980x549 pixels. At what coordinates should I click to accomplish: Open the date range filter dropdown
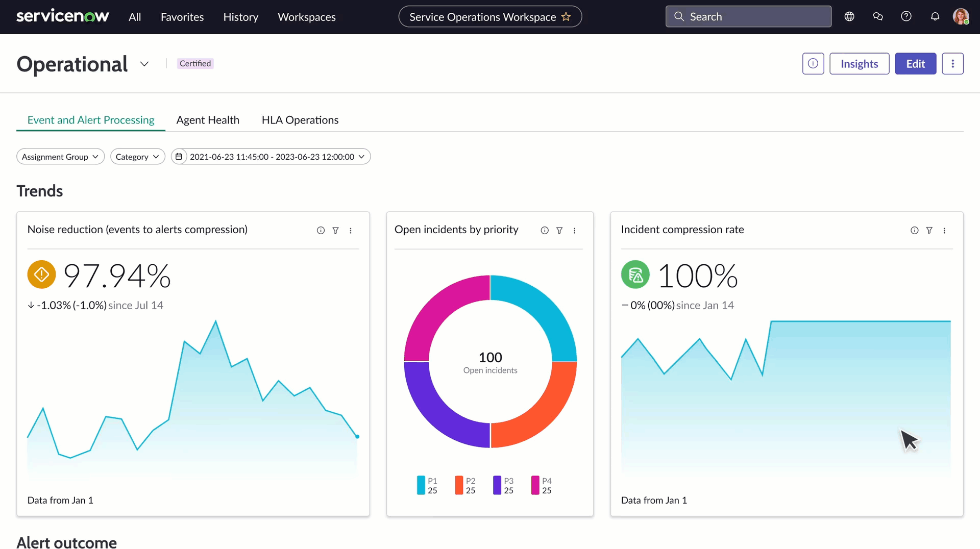(x=271, y=157)
